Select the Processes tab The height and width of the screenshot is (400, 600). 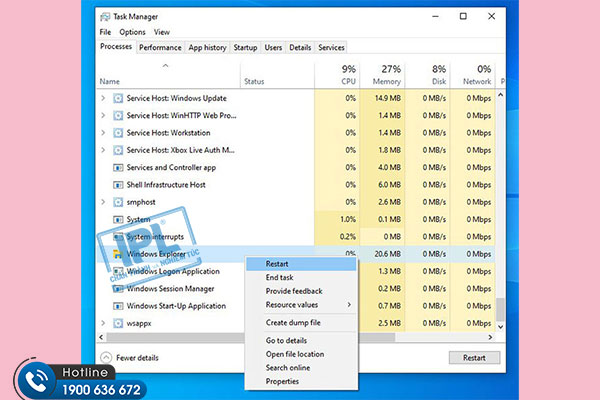pos(116,47)
